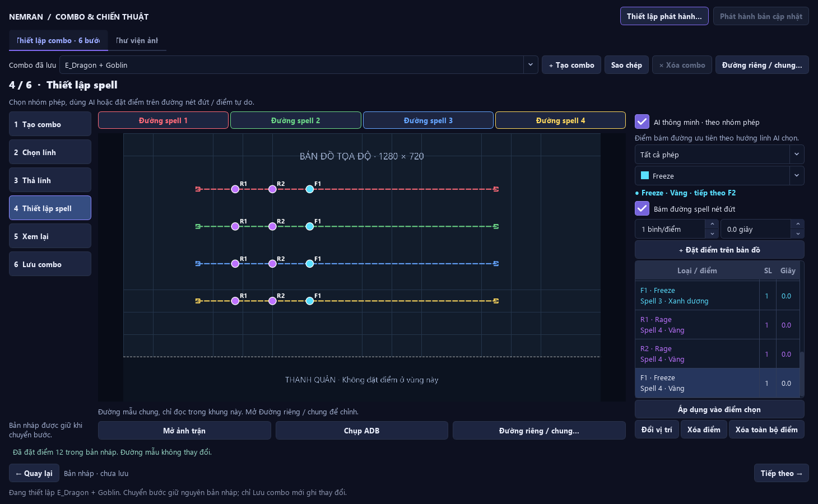The width and height of the screenshot is (818, 504).
Task: Click the green spell line start marker
Action: pyautogui.click(x=198, y=226)
